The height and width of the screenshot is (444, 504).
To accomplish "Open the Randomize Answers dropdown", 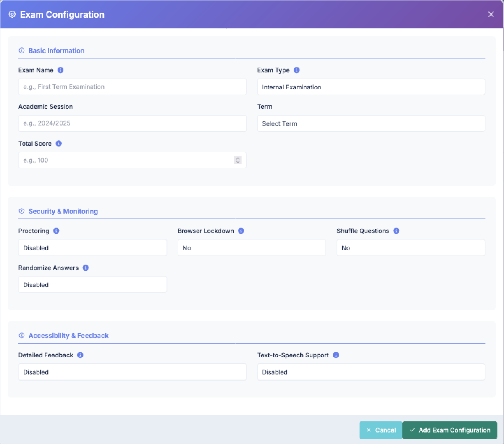I will [92, 285].
